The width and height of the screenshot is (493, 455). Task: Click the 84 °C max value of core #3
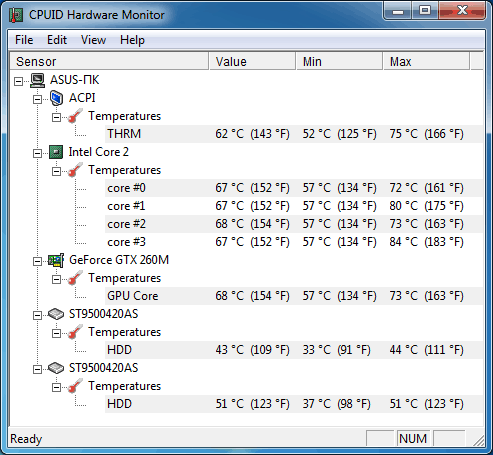(x=426, y=242)
